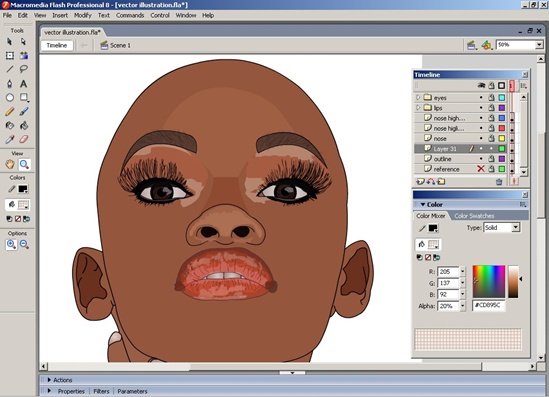Open the Control menu

pyautogui.click(x=160, y=15)
